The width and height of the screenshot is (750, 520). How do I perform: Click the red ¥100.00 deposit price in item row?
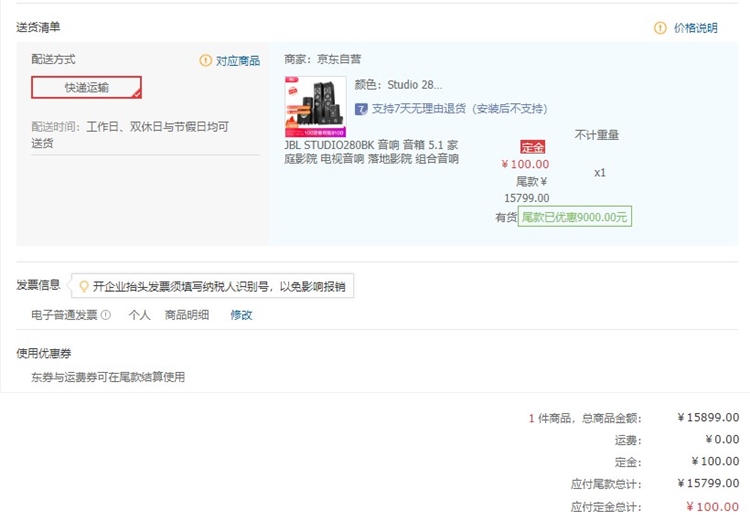[x=525, y=164]
